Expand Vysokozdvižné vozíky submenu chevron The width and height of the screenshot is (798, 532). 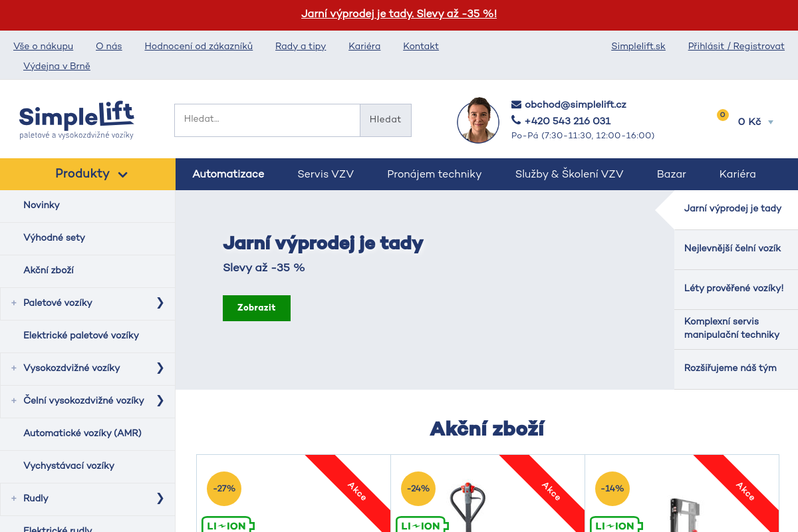click(160, 368)
